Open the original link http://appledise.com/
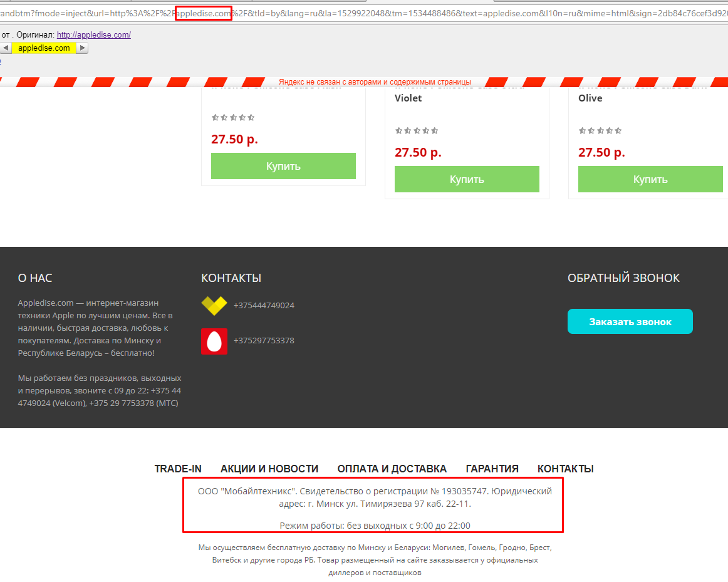The width and height of the screenshot is (728, 582). click(x=94, y=35)
